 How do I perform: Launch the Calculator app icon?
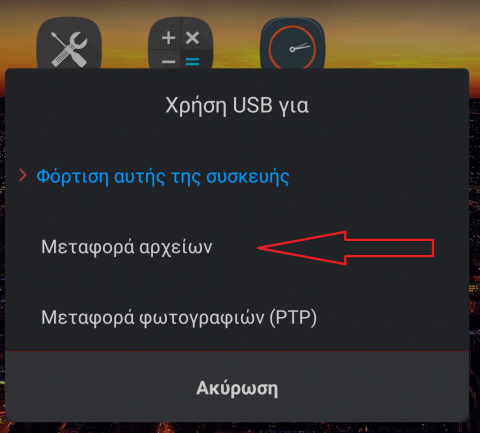[180, 43]
